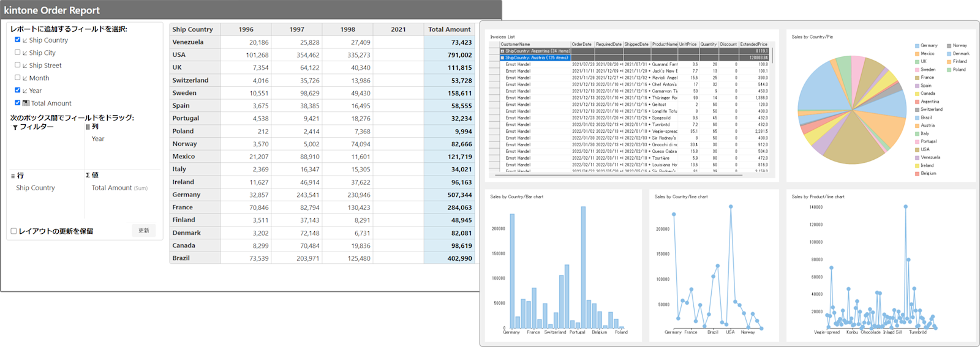Select the USA row header in pivot
This screenshot has height=347, width=980.
(x=195, y=55)
